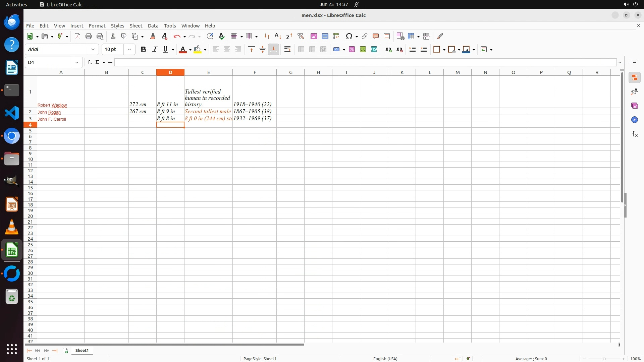The width and height of the screenshot is (644, 362).
Task: Click the column D header
Action: 170,72
